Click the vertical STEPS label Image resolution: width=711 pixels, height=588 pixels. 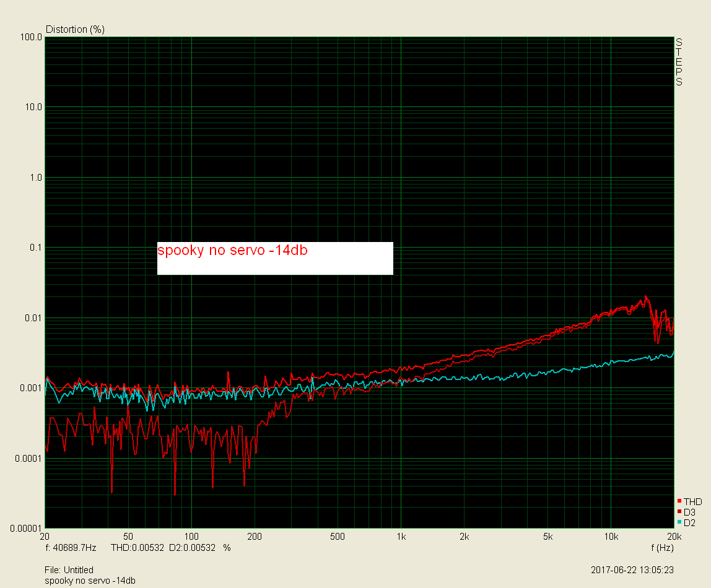[x=679, y=62]
